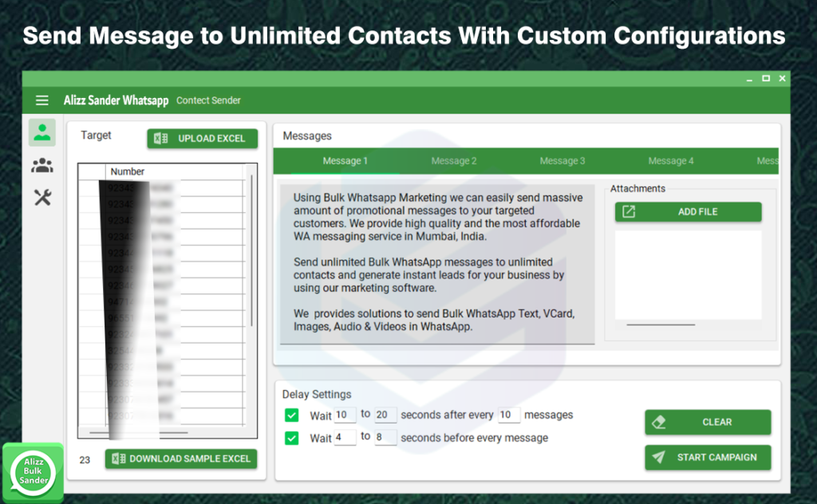817x504 pixels.
Task: Click the paper plane Start Campaign icon
Action: click(659, 457)
